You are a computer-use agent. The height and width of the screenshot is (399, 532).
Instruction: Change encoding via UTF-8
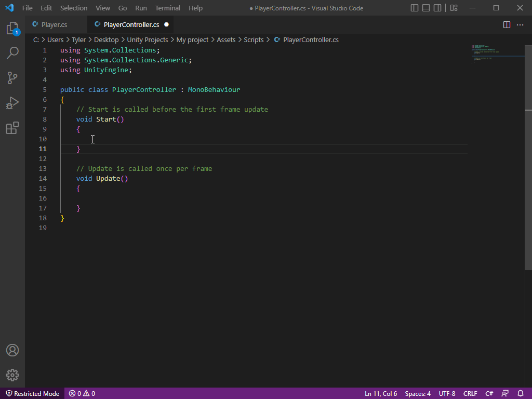[447, 394]
